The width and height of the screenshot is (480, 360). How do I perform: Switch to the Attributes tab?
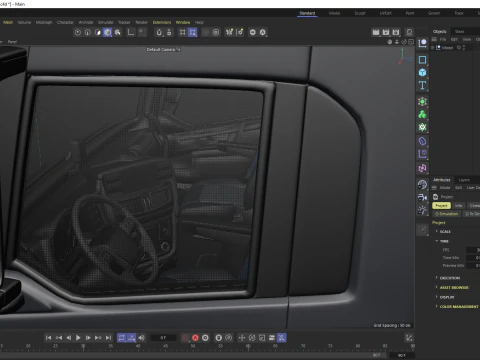click(441, 180)
